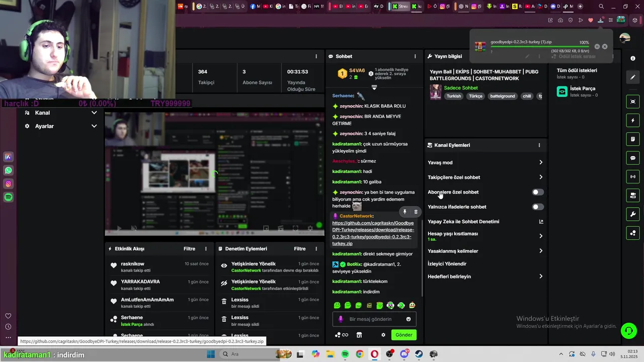The image size is (644, 362).
Task: Open Yapay Zeka ile Sohbet Denetimi
Action: pyautogui.click(x=485, y=222)
